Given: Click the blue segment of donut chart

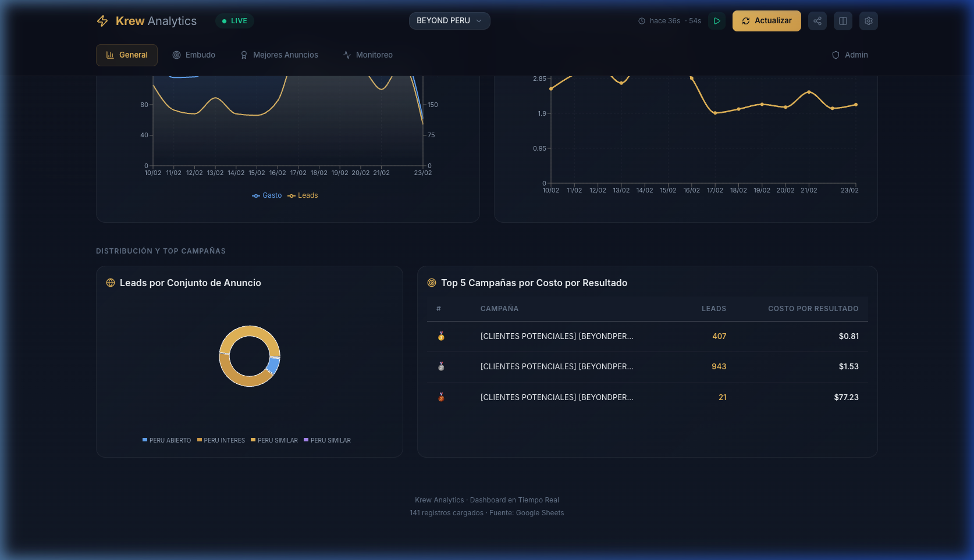Looking at the screenshot, I should (273, 365).
